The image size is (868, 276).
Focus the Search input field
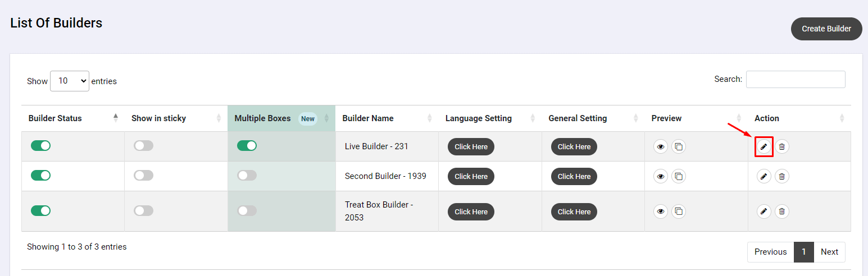[x=796, y=79]
